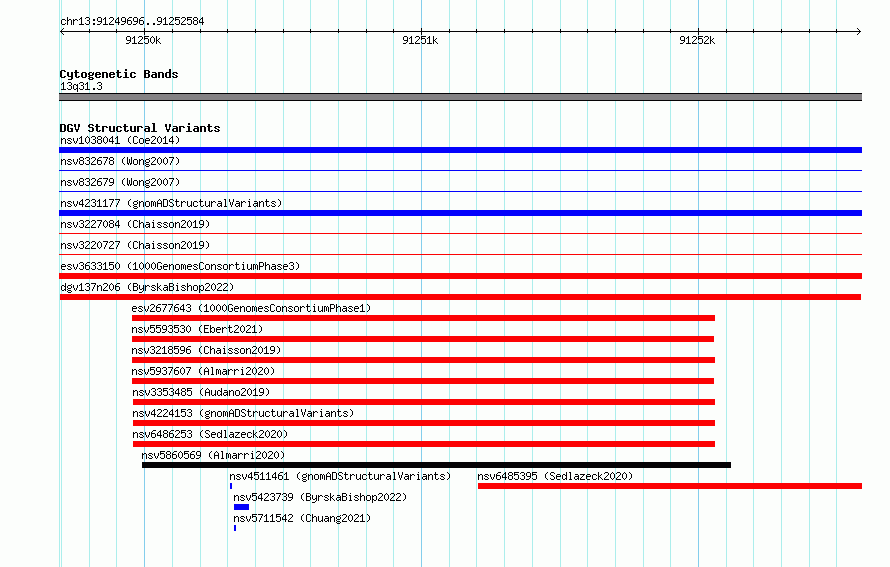Screen dimensions: 890x567
Task: Open nsv3227084 (Chaisson2019) label
Action: [x=135, y=224]
